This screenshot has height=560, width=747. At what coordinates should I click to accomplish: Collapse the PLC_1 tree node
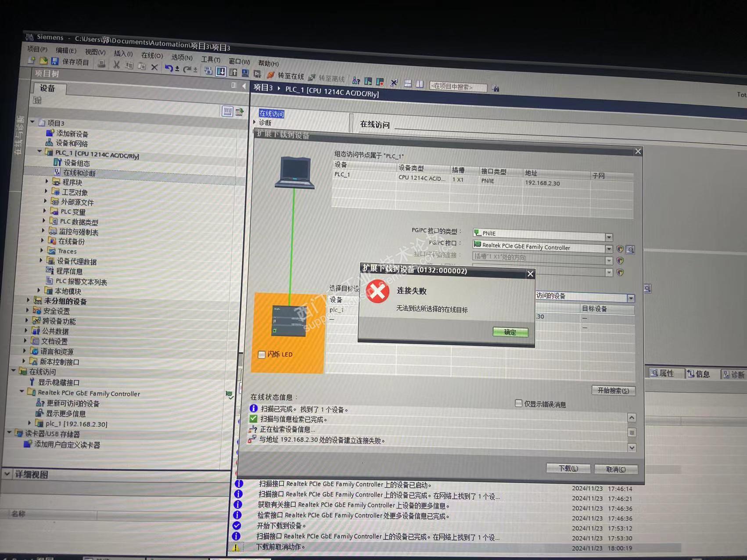pos(40,151)
